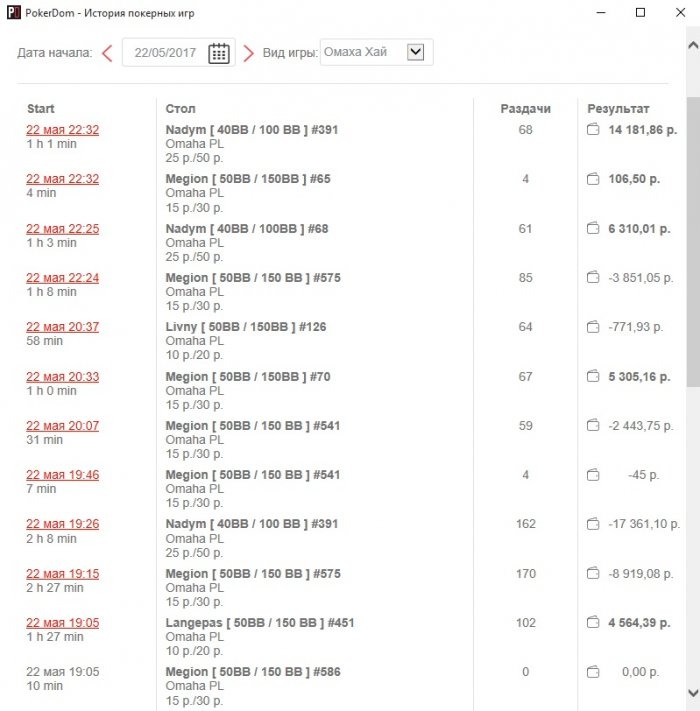The image size is (700, 711).
Task: Click wallet icon beside -771,93 р.
Action: [x=593, y=326]
